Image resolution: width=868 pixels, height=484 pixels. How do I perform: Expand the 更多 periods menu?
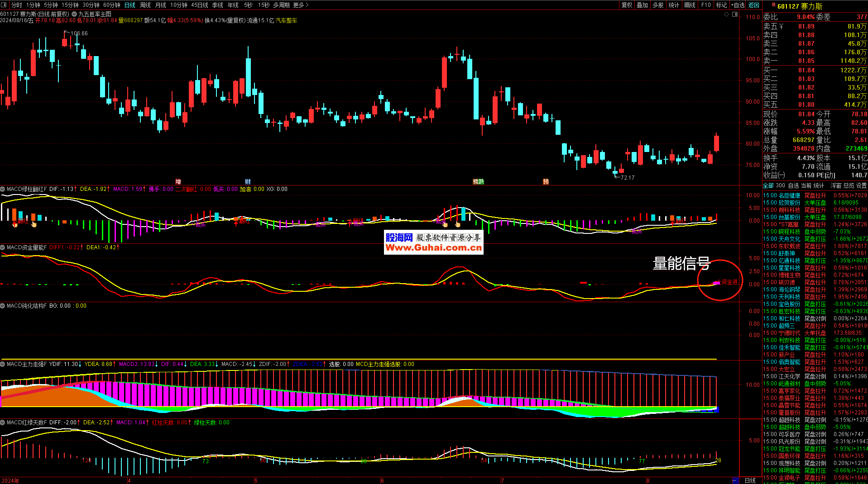[301, 5]
